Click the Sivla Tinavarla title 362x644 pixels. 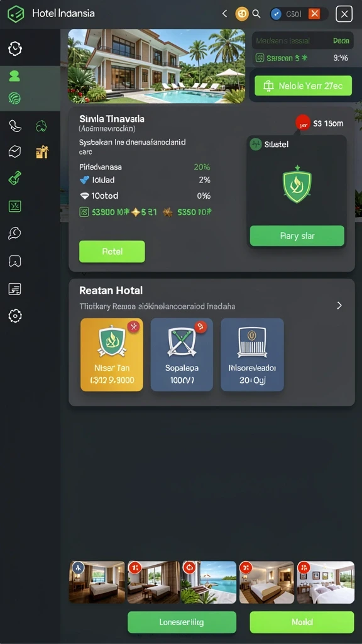coord(112,119)
